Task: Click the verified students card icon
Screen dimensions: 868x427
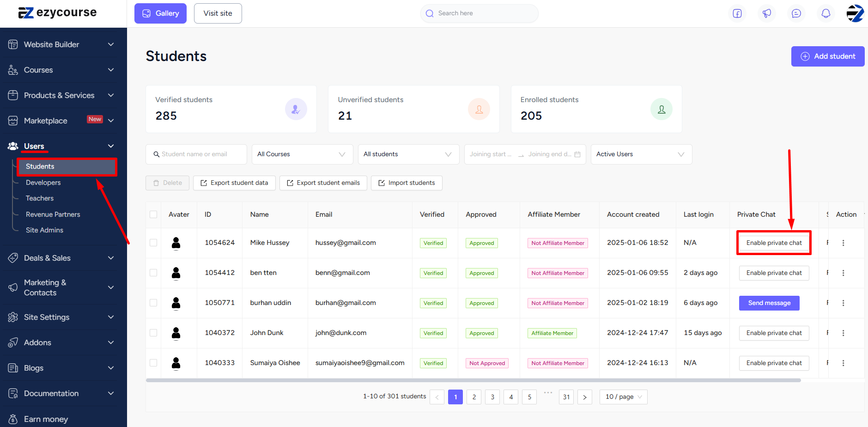Action: click(296, 109)
